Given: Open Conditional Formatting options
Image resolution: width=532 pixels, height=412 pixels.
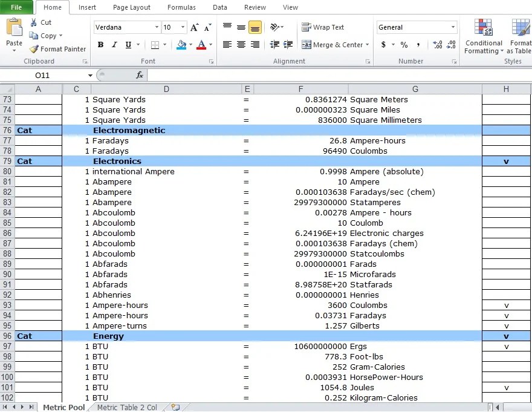Looking at the screenshot, I should coord(483,36).
